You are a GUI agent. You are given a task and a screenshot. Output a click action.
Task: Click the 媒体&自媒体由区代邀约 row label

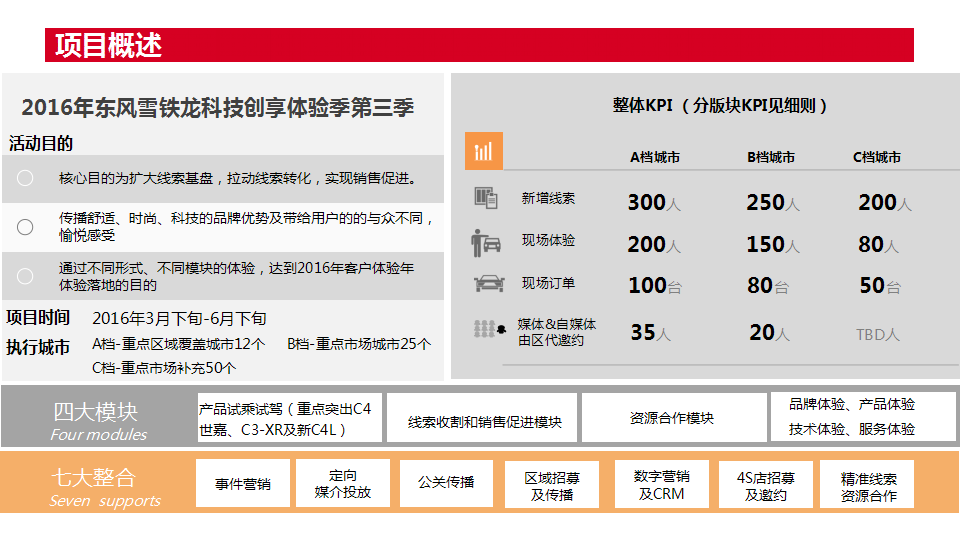[x=557, y=332]
